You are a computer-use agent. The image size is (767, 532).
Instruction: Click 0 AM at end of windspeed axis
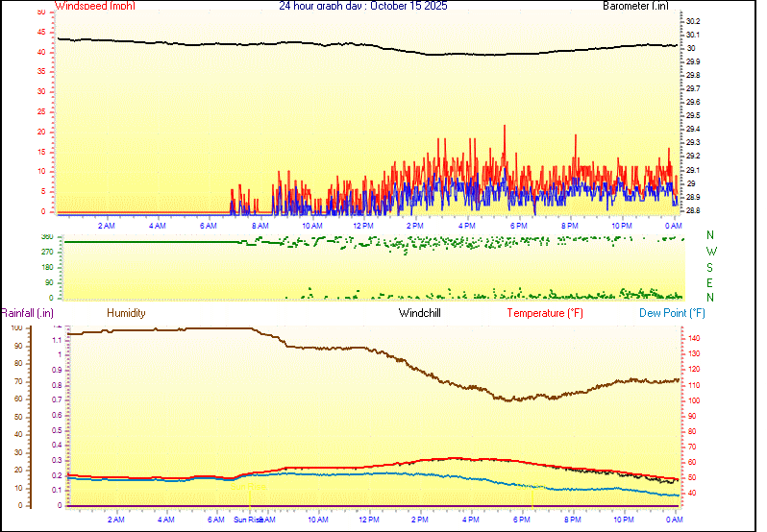tap(673, 225)
